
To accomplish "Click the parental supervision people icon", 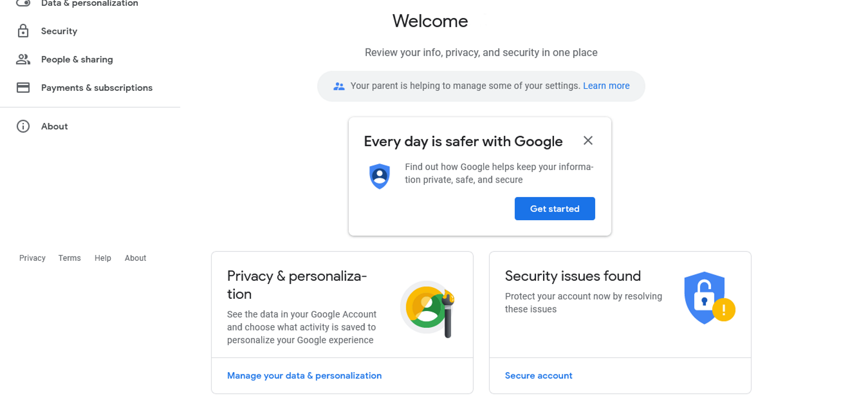I will (339, 86).
